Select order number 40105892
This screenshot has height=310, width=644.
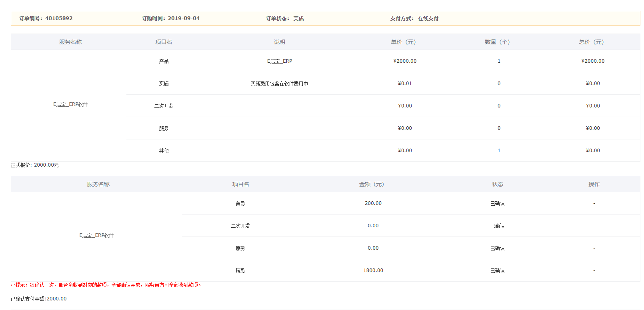[x=59, y=18]
